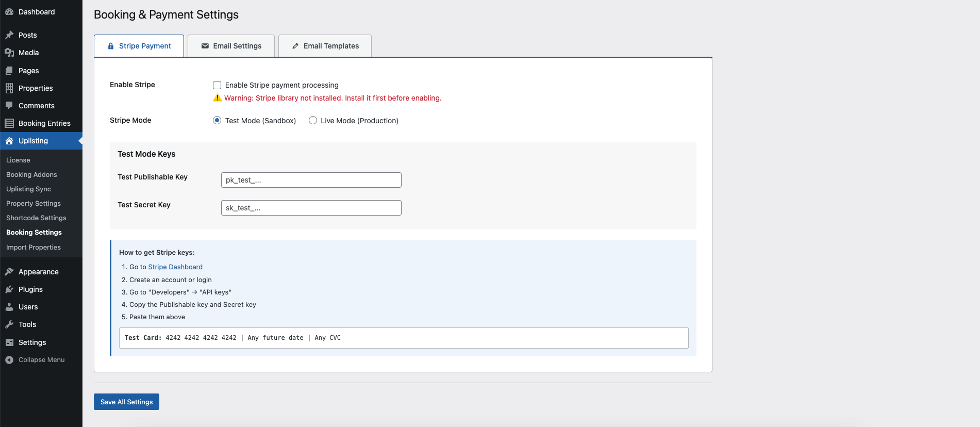This screenshot has height=427, width=980.
Task: Select Live Mode (Production) radio button
Action: pos(313,120)
